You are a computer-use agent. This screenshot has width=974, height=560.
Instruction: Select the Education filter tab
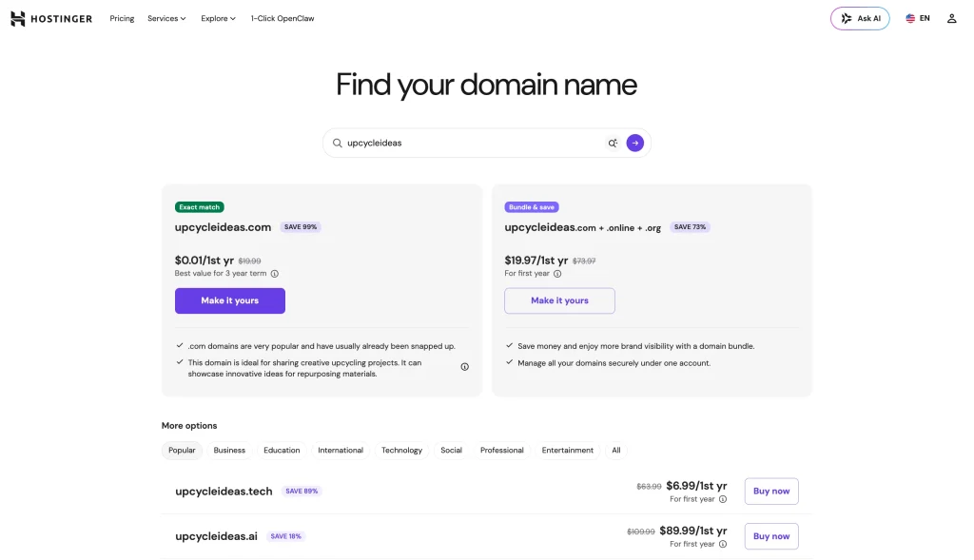point(282,450)
